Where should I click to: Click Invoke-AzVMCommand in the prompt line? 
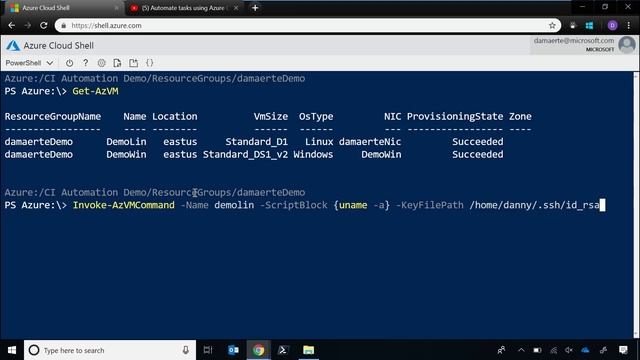(123, 205)
